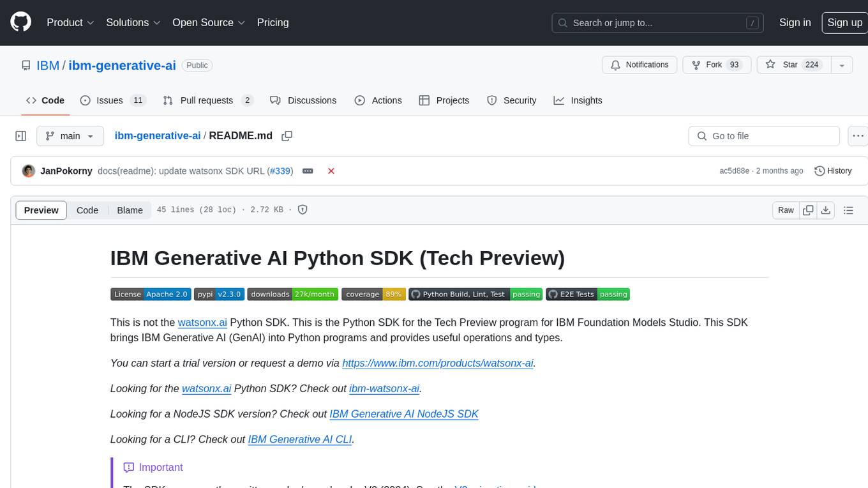Focus the Go to file field
This screenshot has width=868, height=488.
[764, 136]
